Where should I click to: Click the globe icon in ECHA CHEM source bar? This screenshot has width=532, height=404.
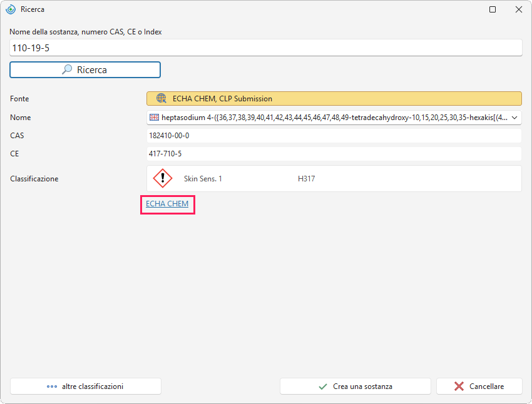pyautogui.click(x=161, y=98)
